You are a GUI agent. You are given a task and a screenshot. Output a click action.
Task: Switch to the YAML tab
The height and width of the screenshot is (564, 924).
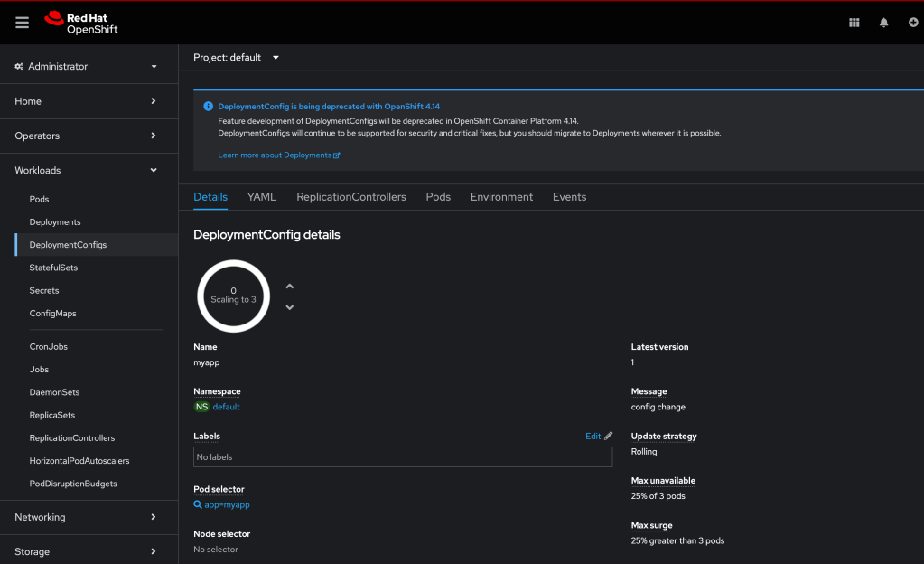tap(262, 197)
